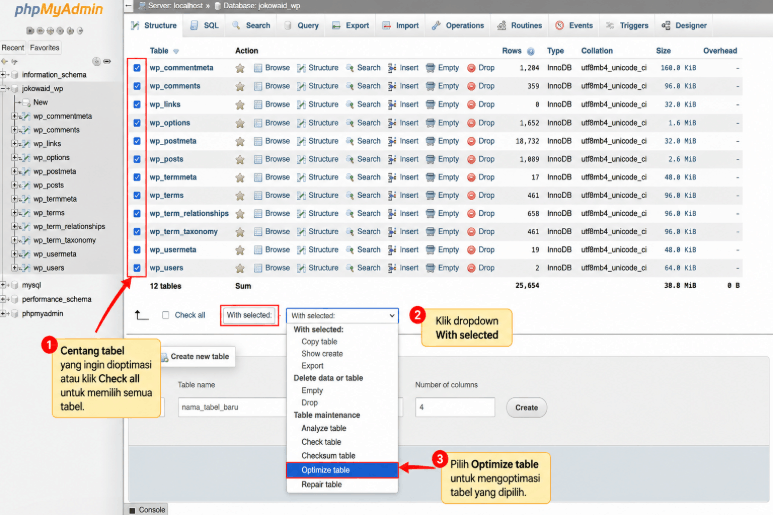The image size is (773, 515).
Task: Click the Structure icon in wp_links row
Action: (301, 104)
